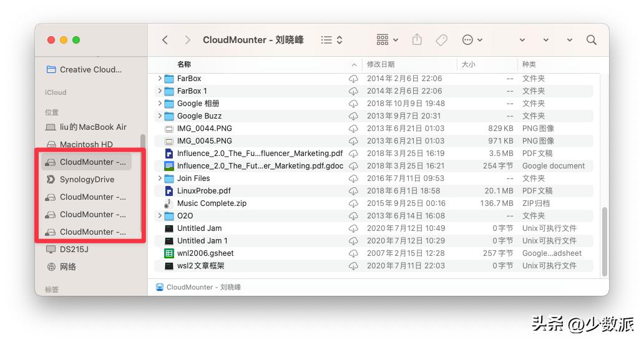Expand the FarBox 1 folder
The height and width of the screenshot is (342, 644).
(x=160, y=90)
